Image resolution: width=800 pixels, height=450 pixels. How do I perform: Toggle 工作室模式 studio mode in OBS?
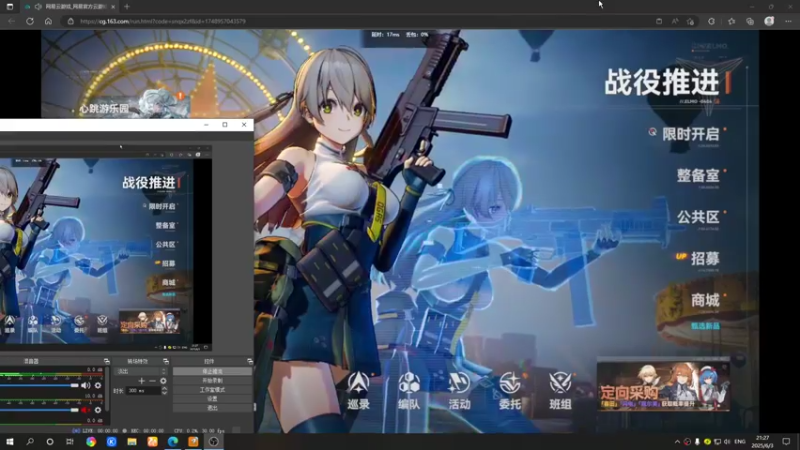coord(212,390)
